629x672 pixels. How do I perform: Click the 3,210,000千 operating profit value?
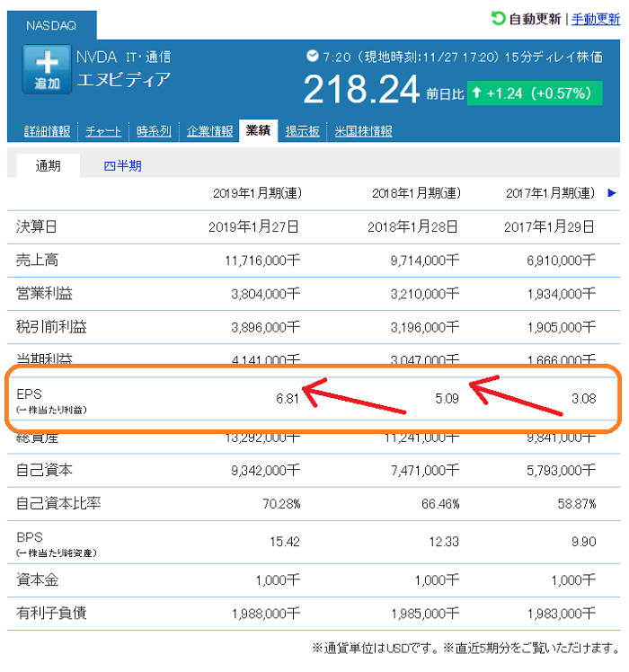coord(424,294)
